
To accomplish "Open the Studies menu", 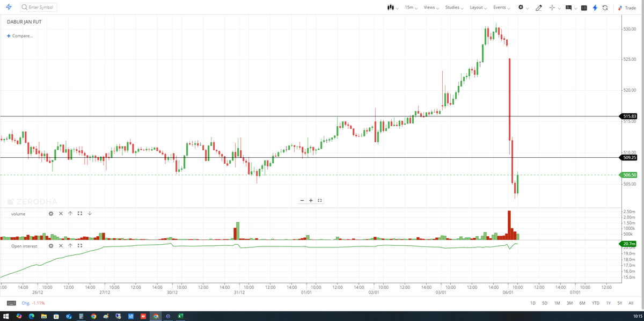I will [455, 8].
